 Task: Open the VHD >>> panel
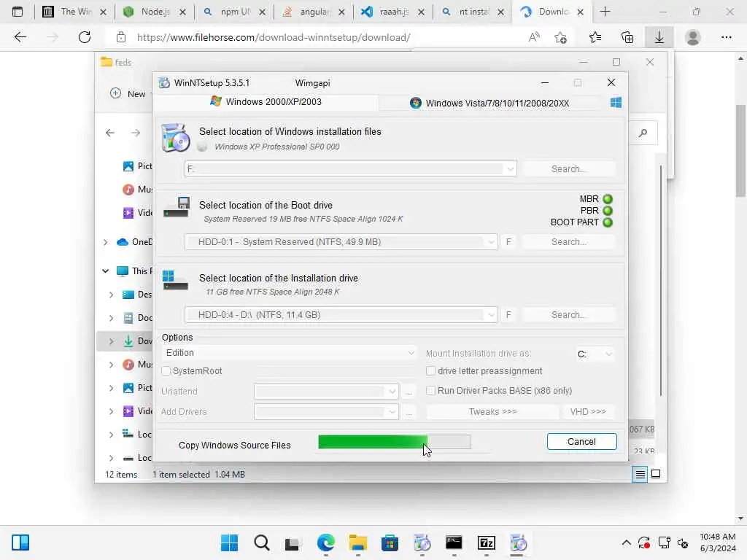[x=588, y=411]
